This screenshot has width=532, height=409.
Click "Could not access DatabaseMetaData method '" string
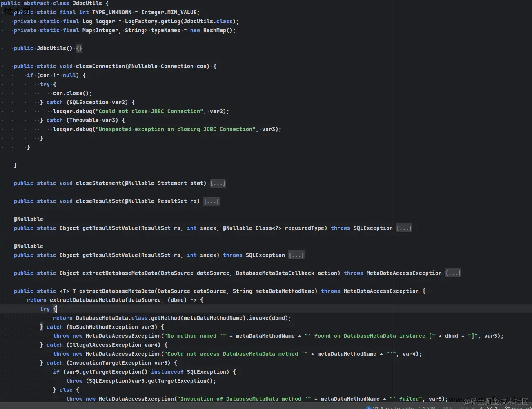pyautogui.click(x=236, y=354)
